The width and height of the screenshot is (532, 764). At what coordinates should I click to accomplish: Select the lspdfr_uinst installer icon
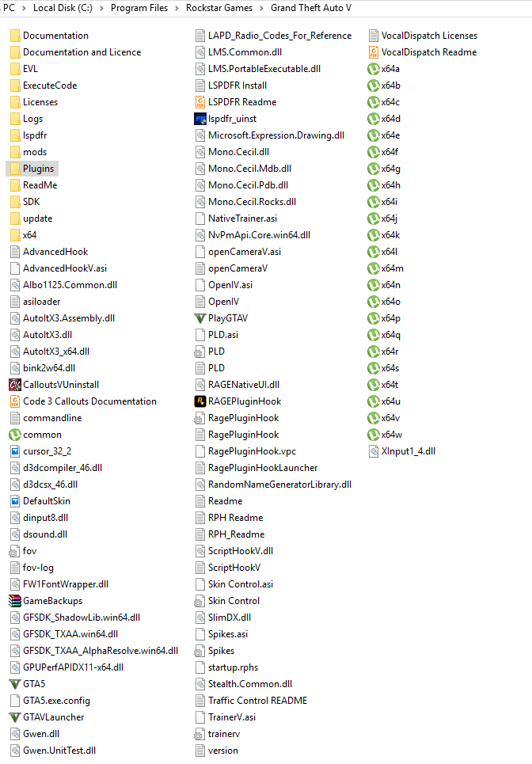[x=199, y=119]
